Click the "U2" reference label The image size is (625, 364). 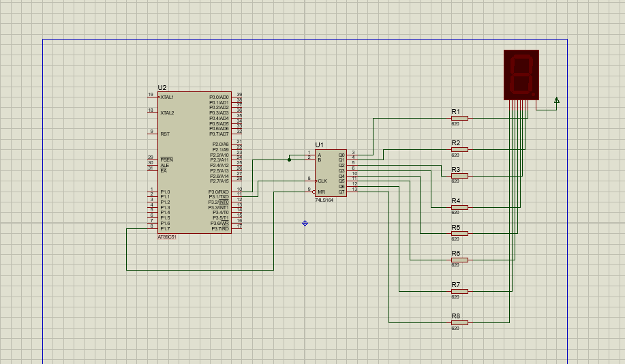click(162, 88)
